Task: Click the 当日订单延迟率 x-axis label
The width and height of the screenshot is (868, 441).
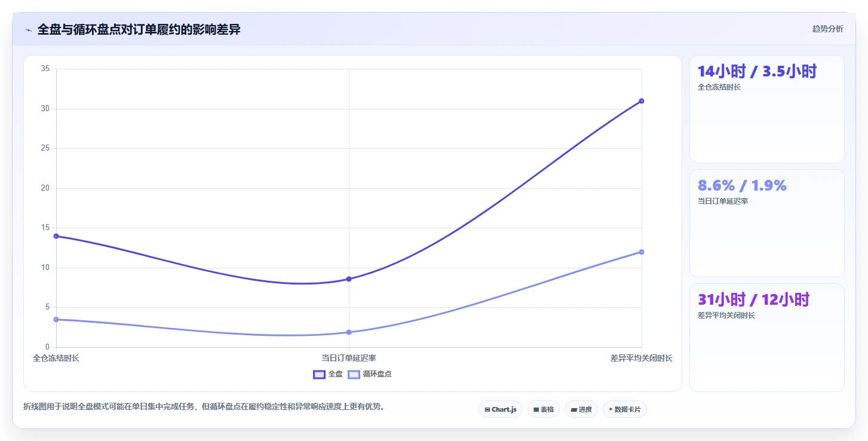Action: coord(349,358)
